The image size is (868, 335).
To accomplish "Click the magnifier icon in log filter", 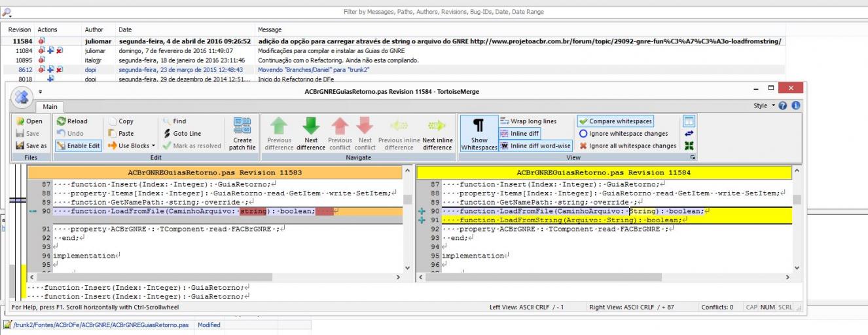I will click(x=7, y=12).
